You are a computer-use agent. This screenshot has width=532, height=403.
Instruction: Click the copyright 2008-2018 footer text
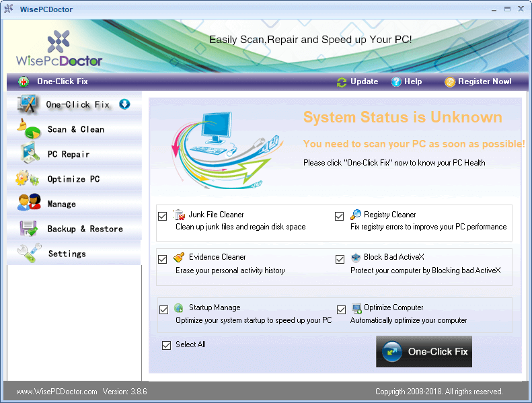point(439,392)
